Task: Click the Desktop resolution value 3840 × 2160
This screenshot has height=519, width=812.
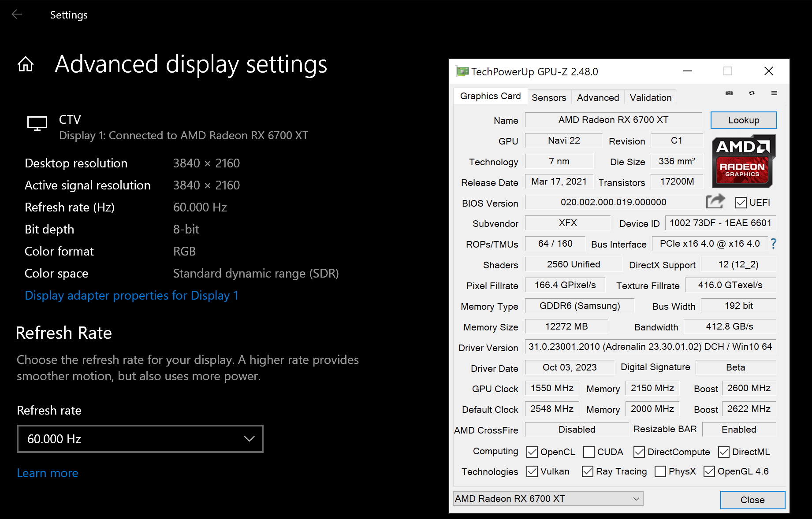Action: [206, 163]
